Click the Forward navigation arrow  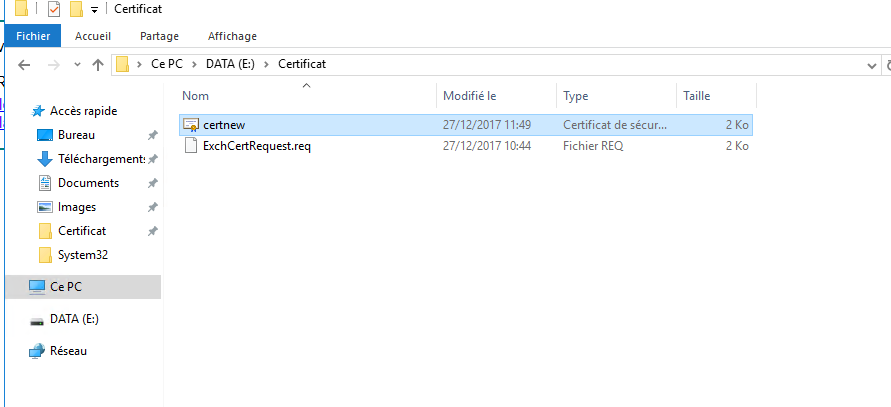pos(54,65)
